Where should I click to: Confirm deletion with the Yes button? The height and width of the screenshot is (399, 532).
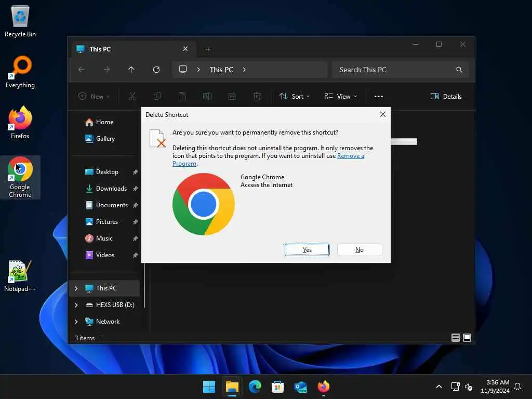click(307, 250)
